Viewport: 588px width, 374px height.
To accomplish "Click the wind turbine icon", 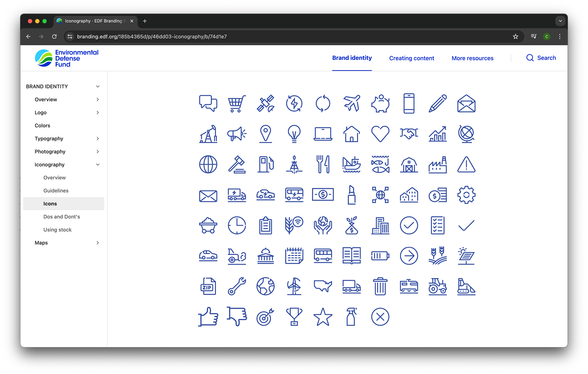I will click(x=294, y=286).
